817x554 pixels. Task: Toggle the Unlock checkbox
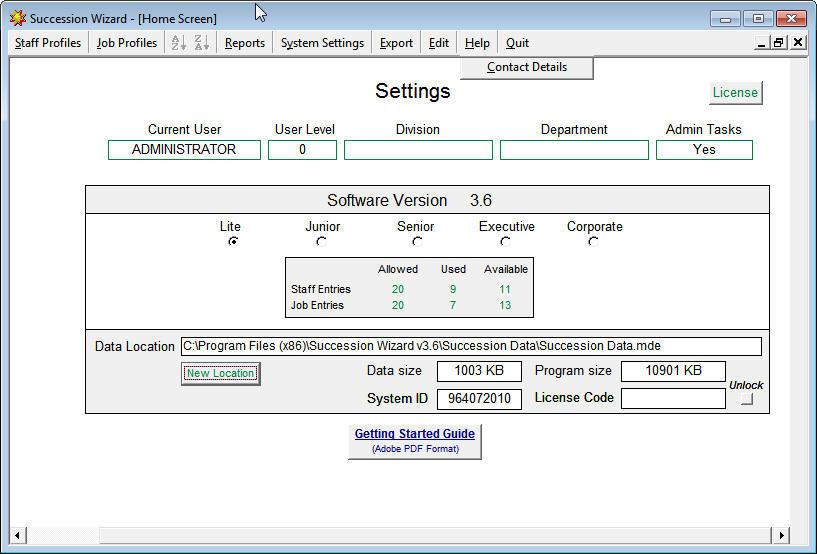(747, 399)
